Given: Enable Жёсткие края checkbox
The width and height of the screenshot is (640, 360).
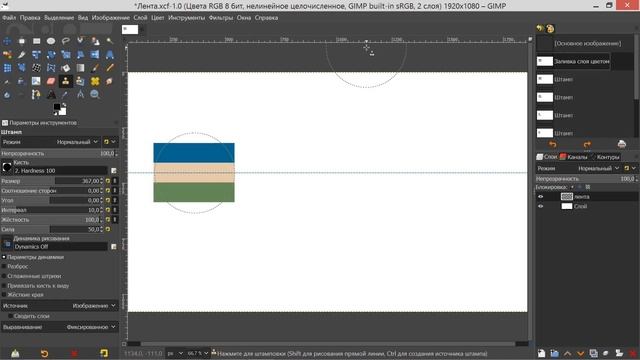Looking at the screenshot, I should (4, 295).
